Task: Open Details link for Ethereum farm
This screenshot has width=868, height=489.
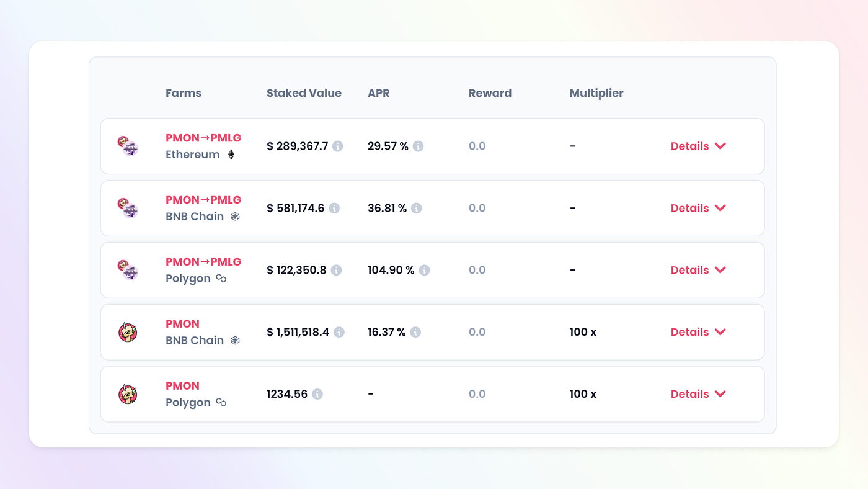Action: [x=689, y=146]
